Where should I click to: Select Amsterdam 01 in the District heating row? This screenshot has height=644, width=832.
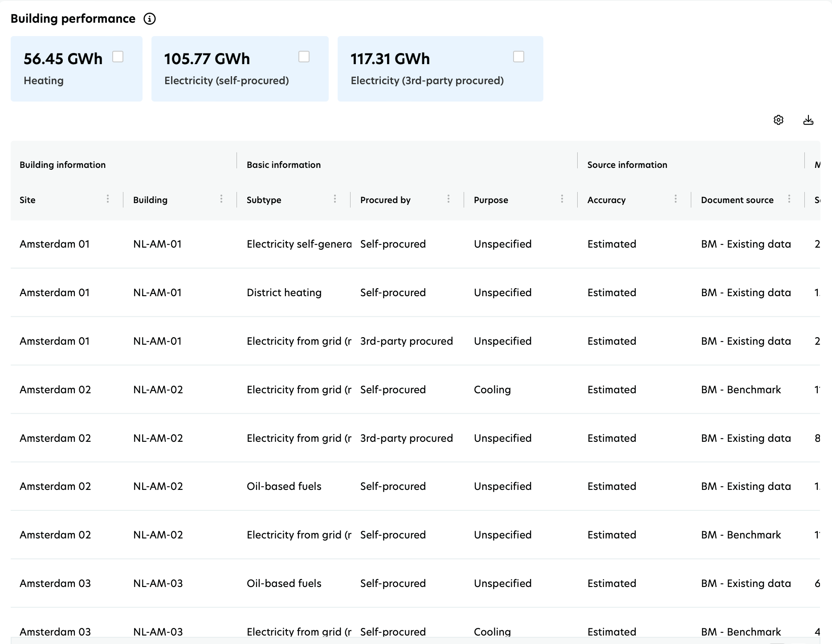tap(54, 293)
